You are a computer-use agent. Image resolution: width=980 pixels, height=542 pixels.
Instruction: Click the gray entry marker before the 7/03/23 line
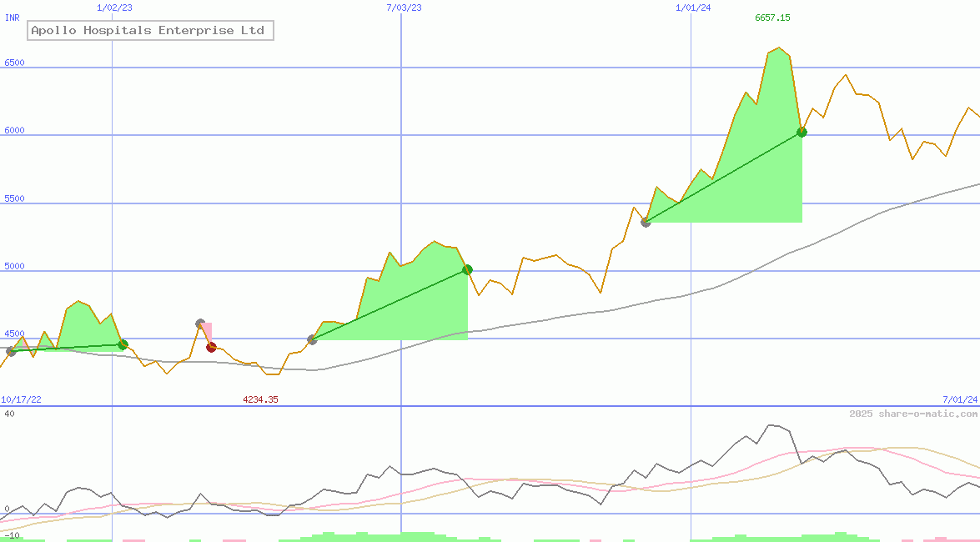(x=312, y=339)
